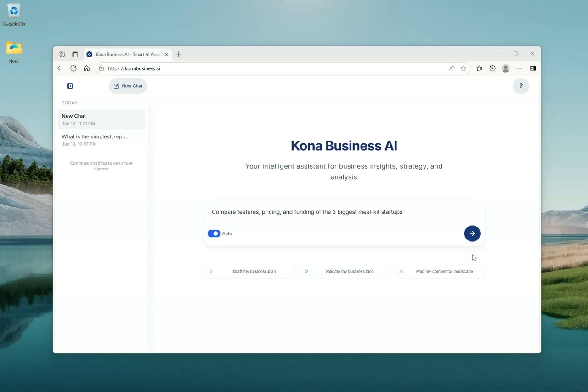Go back in the browser
The width and height of the screenshot is (588, 392).
(x=60, y=68)
